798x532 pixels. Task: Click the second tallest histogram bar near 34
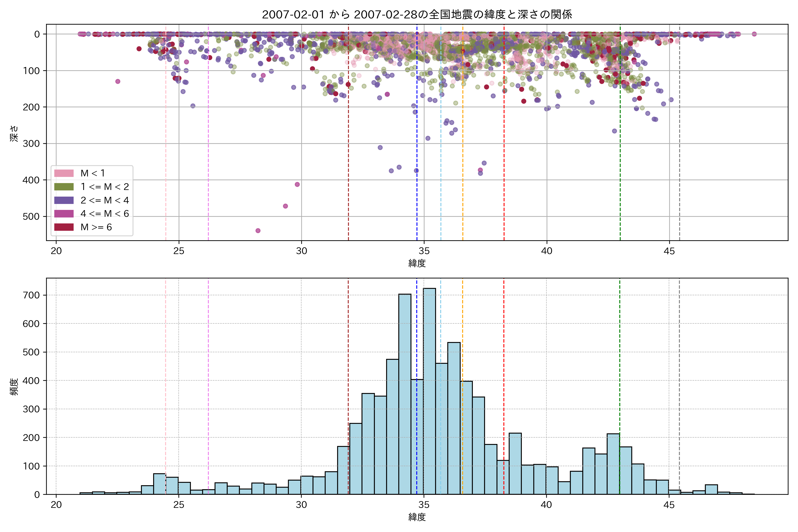(405, 394)
